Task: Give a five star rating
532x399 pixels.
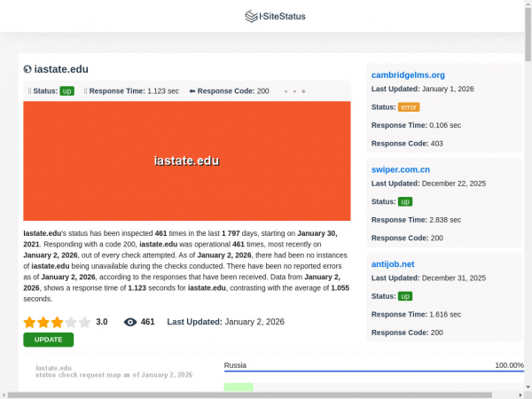Action: coord(85,322)
